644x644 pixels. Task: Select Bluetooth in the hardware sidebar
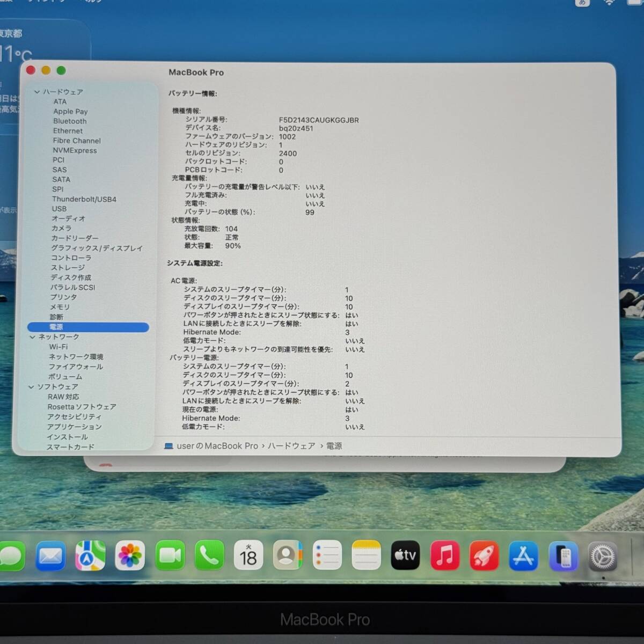pyautogui.click(x=70, y=121)
